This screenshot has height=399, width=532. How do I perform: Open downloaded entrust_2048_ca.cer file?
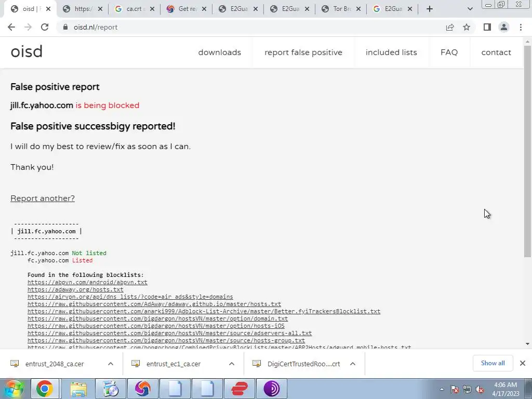point(54,364)
